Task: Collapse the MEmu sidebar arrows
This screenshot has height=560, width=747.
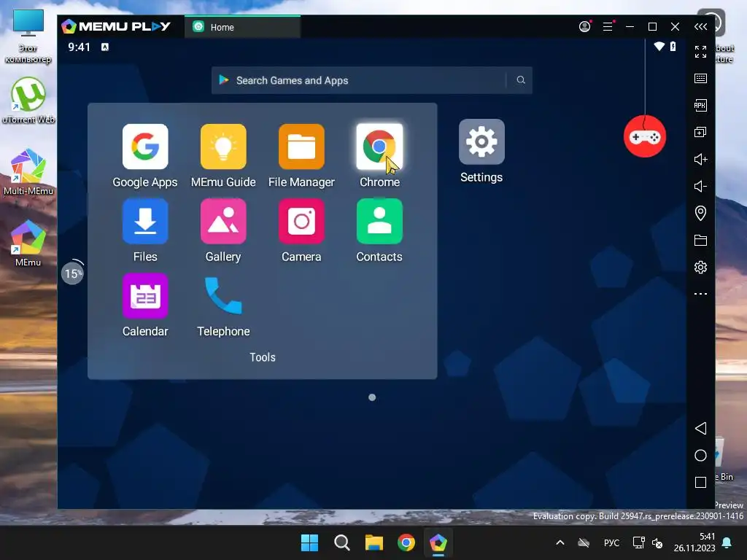Action: [x=700, y=27]
